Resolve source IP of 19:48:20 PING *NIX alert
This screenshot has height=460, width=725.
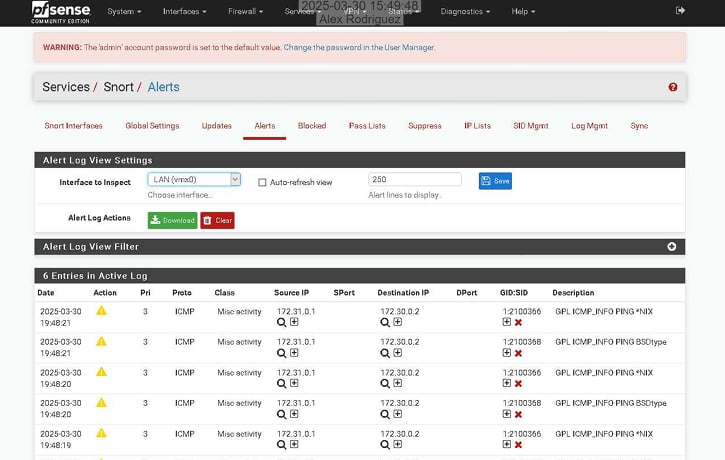[x=281, y=383]
